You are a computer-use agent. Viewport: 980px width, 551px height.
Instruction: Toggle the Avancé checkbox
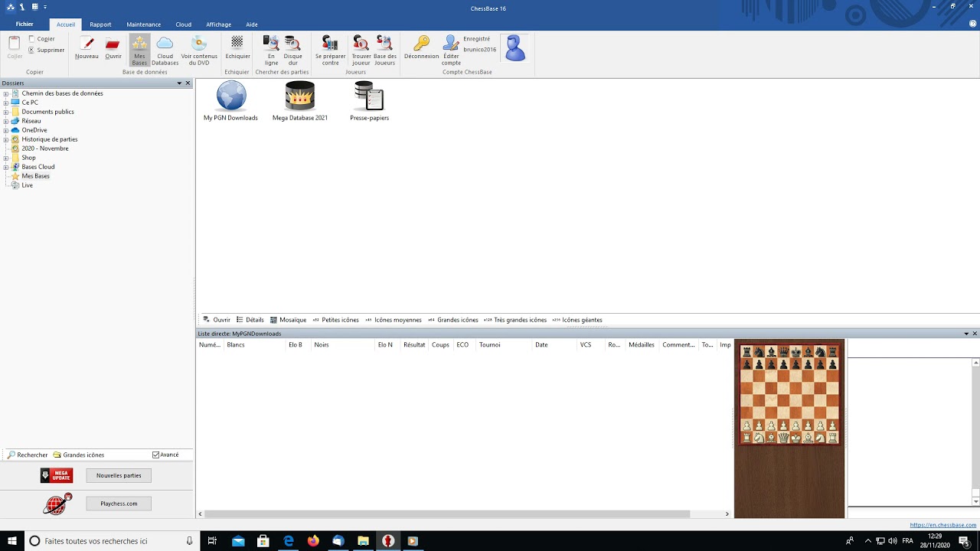tap(156, 455)
